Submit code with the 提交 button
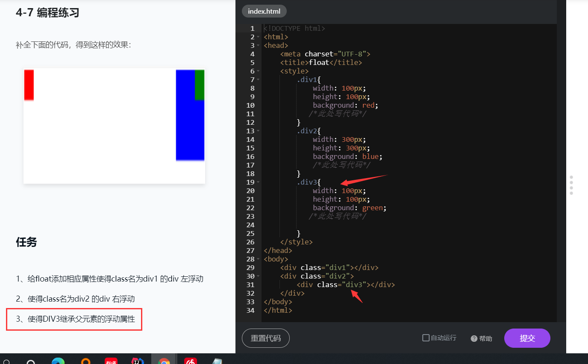Screen dimensions: 588x364 [527, 338]
